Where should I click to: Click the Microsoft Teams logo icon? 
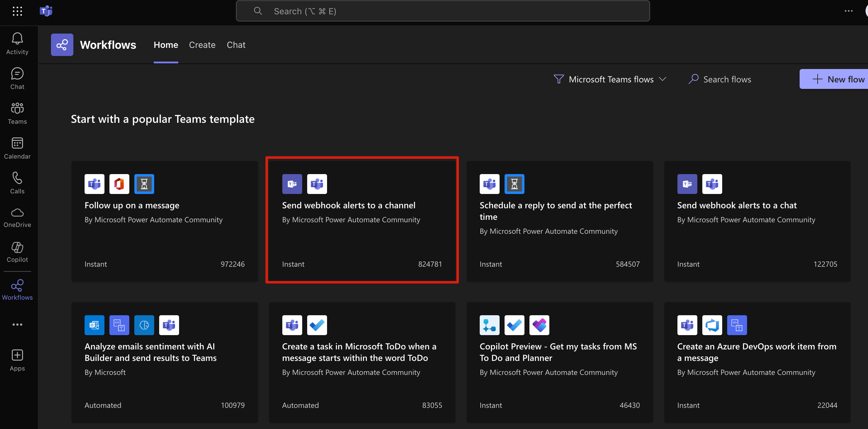pos(46,11)
